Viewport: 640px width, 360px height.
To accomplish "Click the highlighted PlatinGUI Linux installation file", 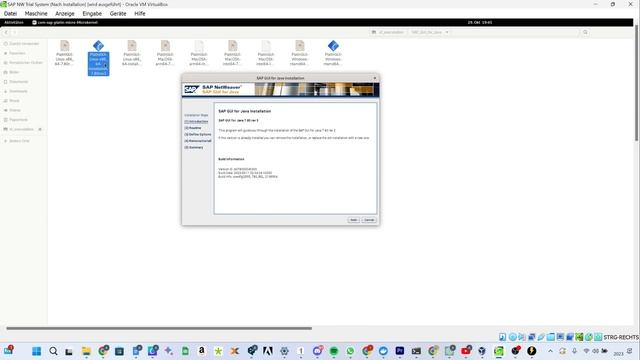I will (x=98, y=58).
